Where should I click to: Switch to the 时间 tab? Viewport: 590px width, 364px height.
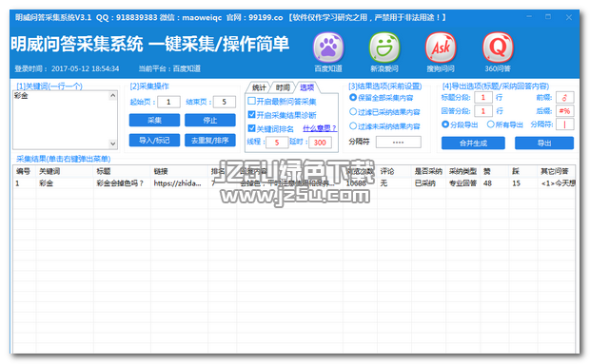pyautogui.click(x=283, y=87)
